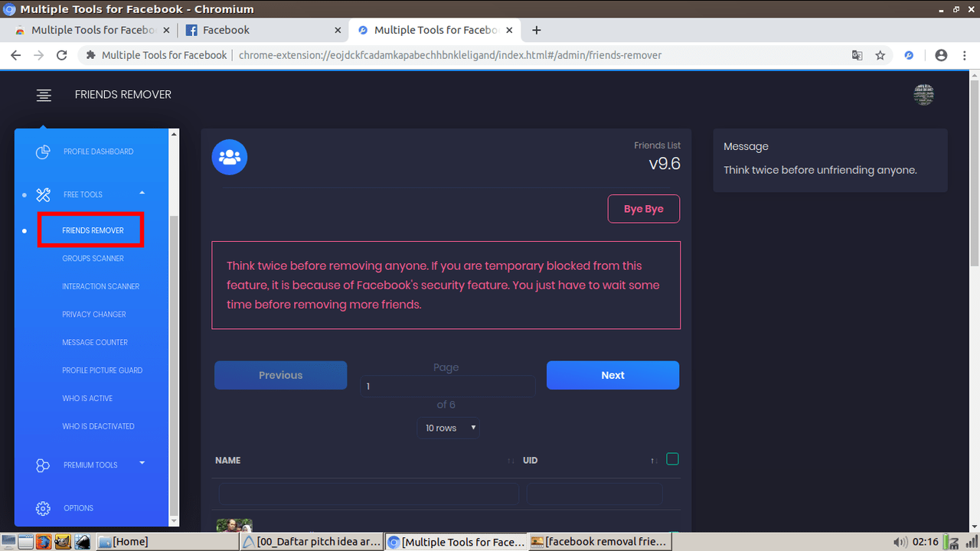
Task: Open Message Counter in the sidebar
Action: coord(95,343)
